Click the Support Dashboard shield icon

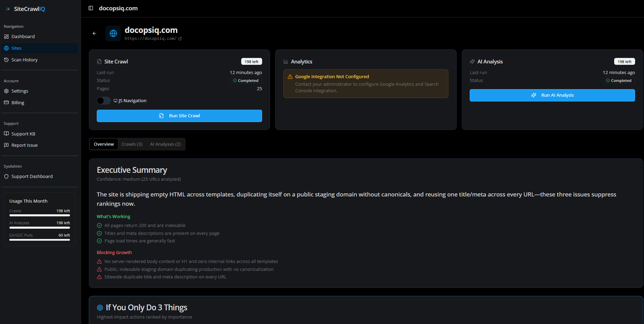pyautogui.click(x=6, y=176)
